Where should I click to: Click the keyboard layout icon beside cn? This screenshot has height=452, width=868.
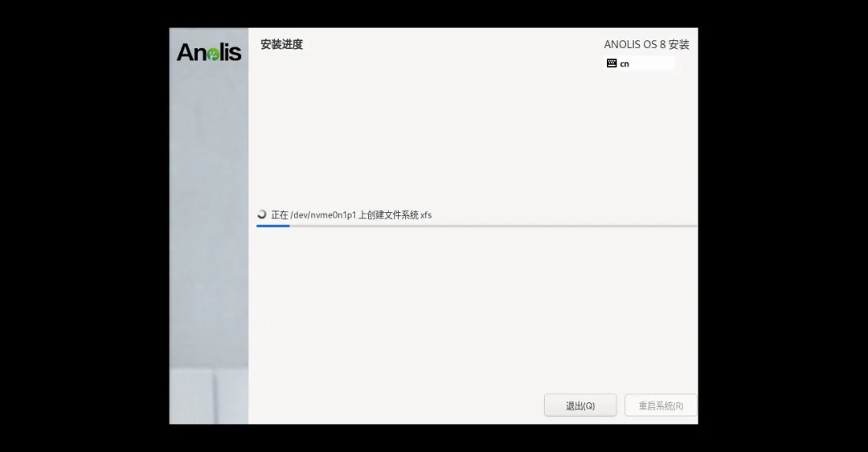(612, 63)
